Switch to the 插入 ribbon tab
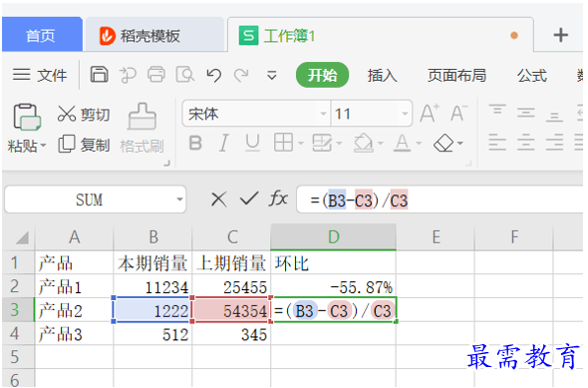588x388 pixels. point(382,76)
